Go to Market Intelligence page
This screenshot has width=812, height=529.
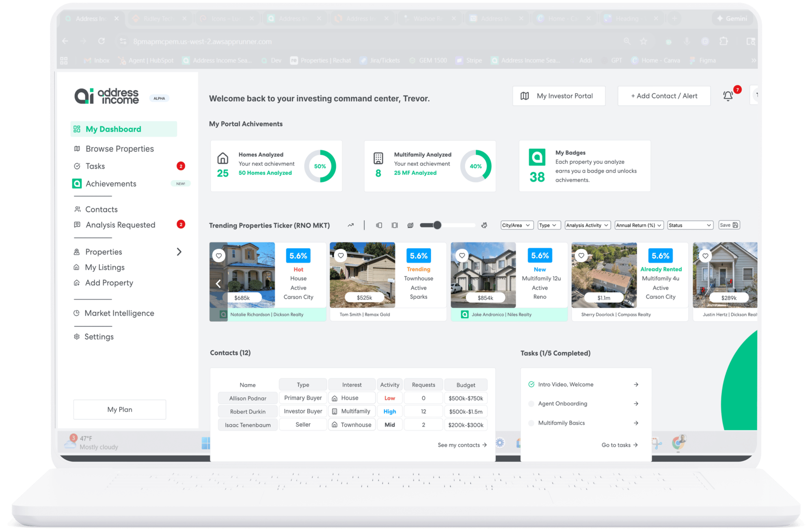tap(119, 313)
